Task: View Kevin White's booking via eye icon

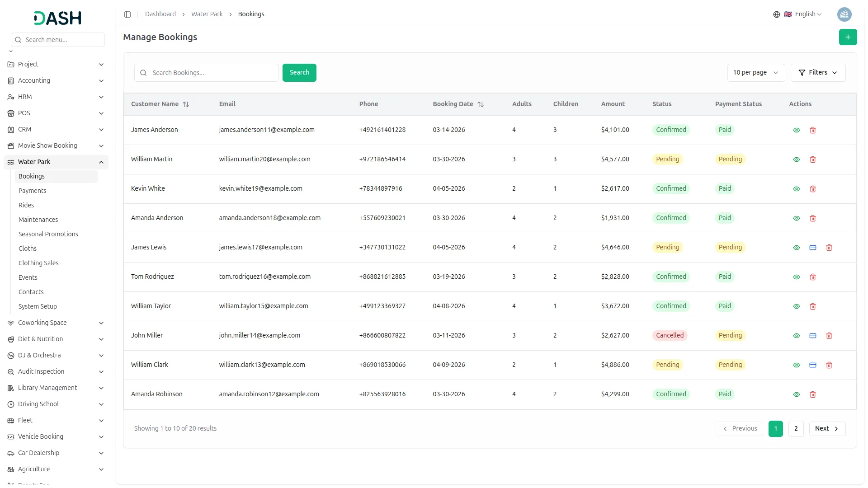Action: click(796, 189)
